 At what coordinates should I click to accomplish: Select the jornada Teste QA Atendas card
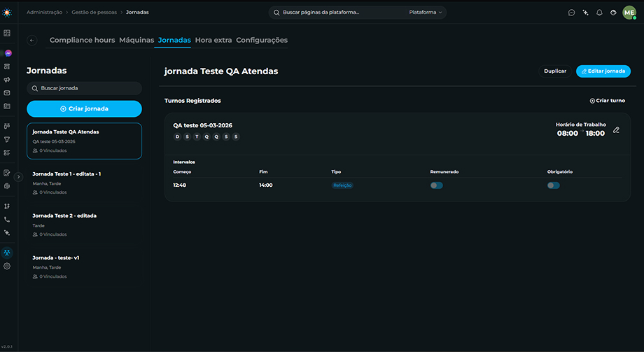[x=84, y=141]
